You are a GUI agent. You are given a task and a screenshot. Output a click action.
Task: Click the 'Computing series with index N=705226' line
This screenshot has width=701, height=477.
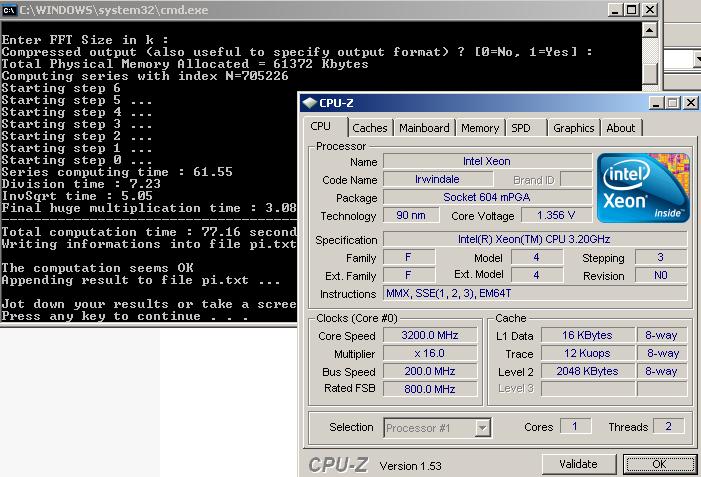click(145, 76)
